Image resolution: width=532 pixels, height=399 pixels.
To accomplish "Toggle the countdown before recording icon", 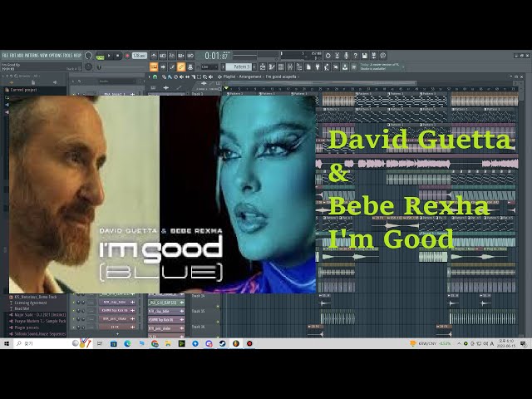I will [x=172, y=56].
